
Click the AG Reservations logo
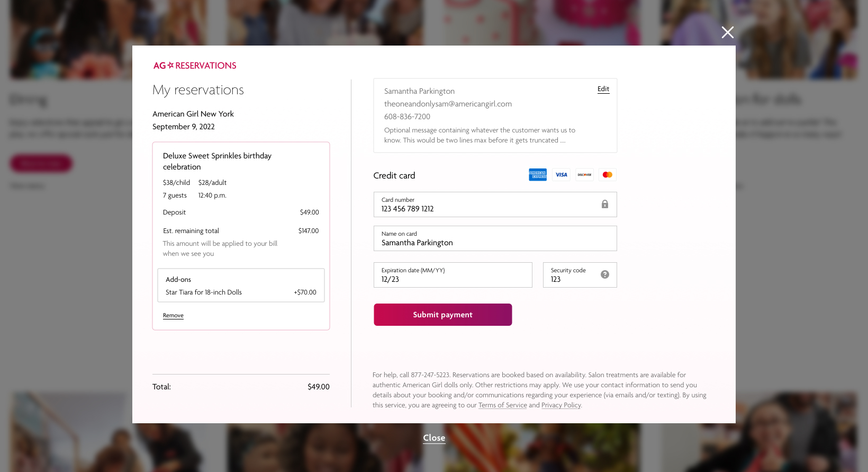[x=195, y=66]
